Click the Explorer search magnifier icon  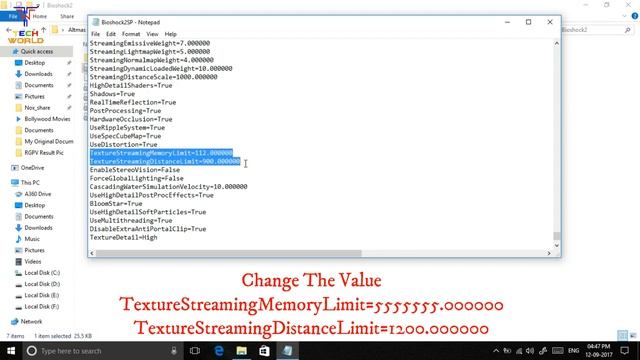[627, 30]
